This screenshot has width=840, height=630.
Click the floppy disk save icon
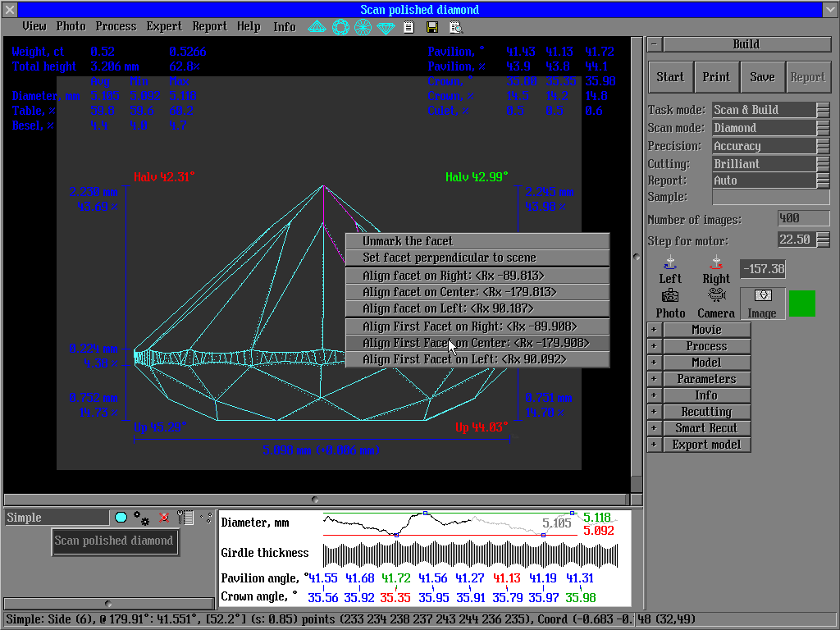432,27
